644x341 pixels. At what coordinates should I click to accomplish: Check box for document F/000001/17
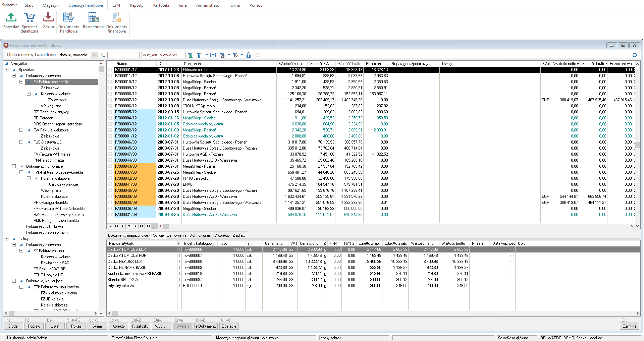tap(110, 70)
